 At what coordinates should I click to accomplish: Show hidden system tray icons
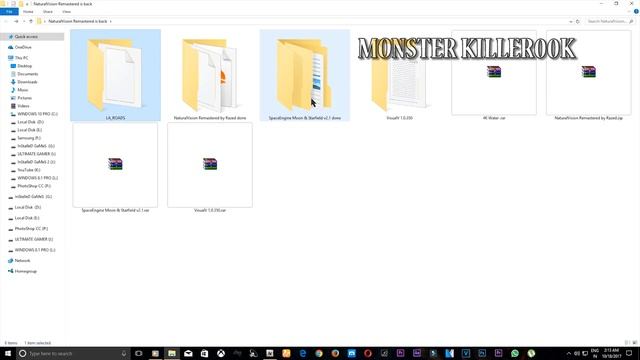point(569,353)
